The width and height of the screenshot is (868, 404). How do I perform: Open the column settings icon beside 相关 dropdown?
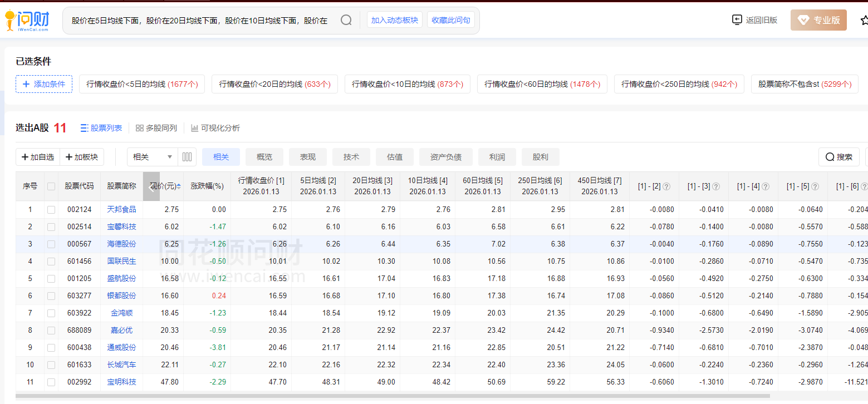187,157
